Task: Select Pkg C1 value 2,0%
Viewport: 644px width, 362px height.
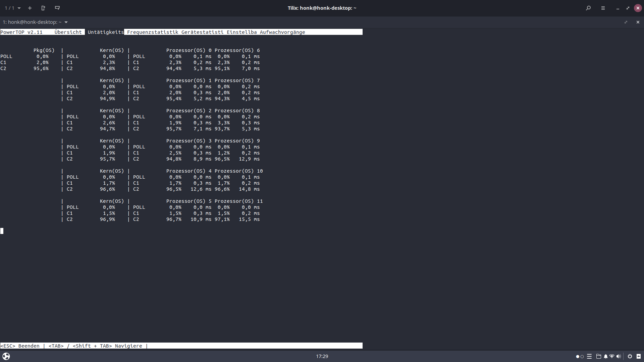Action: pyautogui.click(x=43, y=62)
